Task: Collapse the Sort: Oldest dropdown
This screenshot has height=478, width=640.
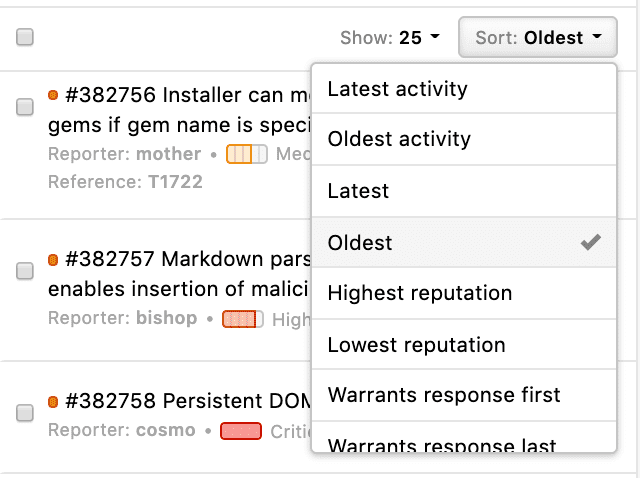Action: click(x=538, y=38)
